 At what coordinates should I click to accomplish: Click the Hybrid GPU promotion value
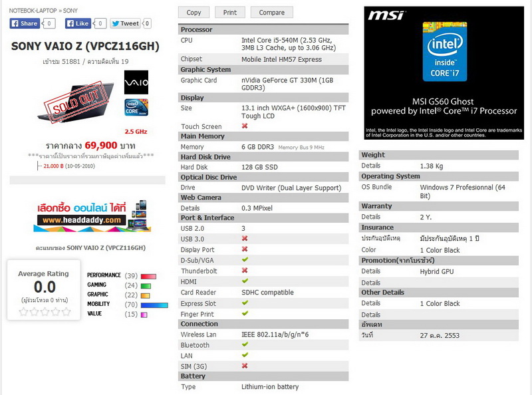coord(437,271)
